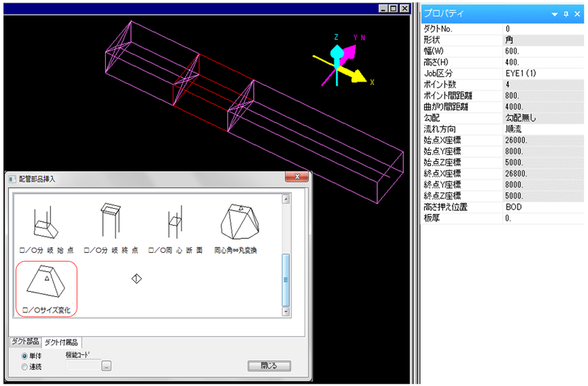Choose the □/○同心断面 part icon

(x=175, y=222)
